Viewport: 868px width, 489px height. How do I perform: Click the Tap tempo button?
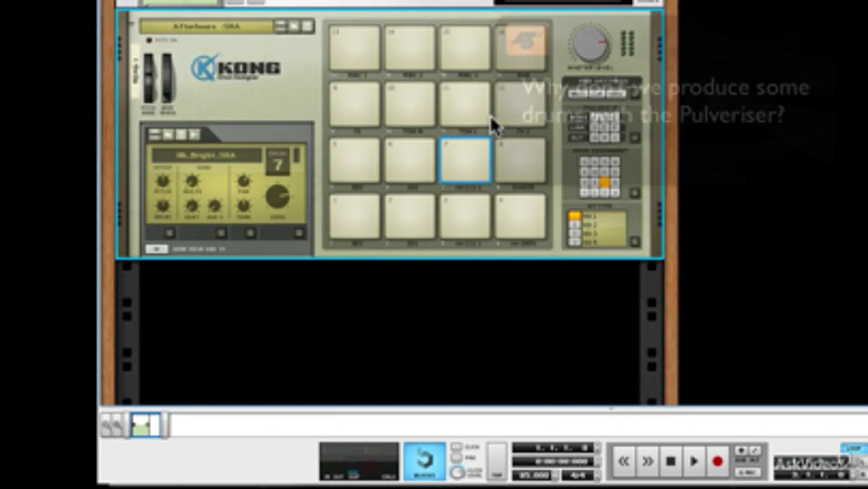(x=497, y=461)
